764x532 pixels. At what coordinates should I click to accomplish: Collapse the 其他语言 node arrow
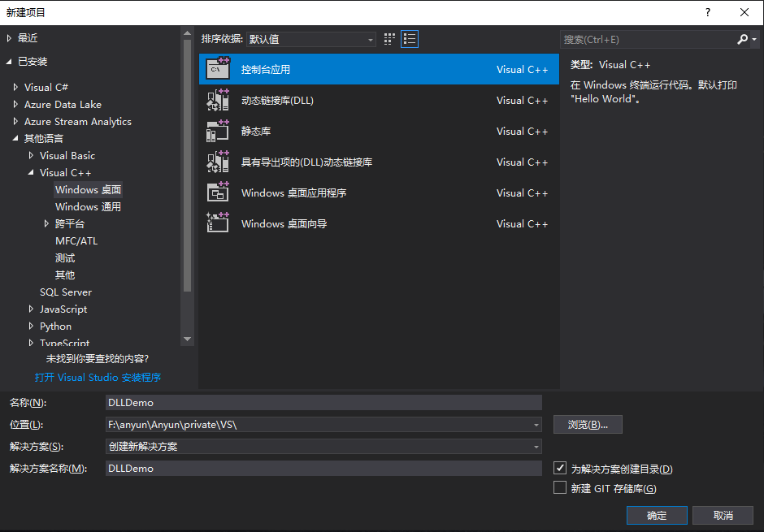(x=15, y=138)
